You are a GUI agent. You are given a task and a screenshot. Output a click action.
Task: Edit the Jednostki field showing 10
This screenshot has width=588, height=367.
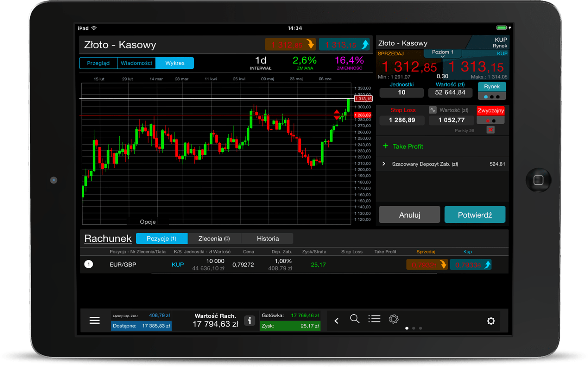[x=401, y=92]
